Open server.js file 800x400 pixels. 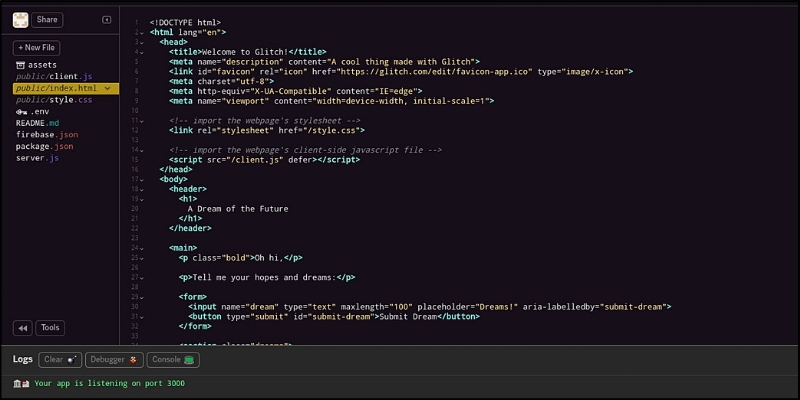click(37, 159)
